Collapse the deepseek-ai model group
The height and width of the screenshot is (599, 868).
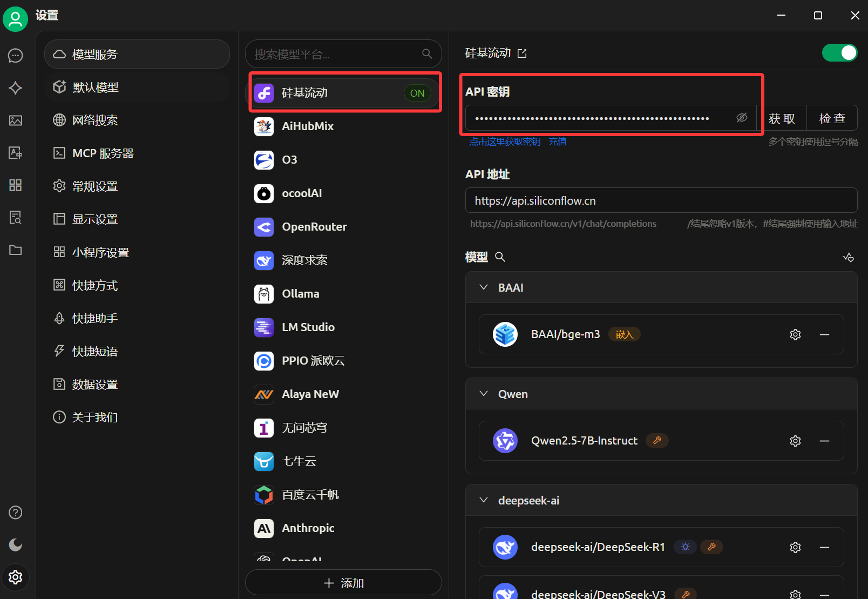tap(484, 500)
